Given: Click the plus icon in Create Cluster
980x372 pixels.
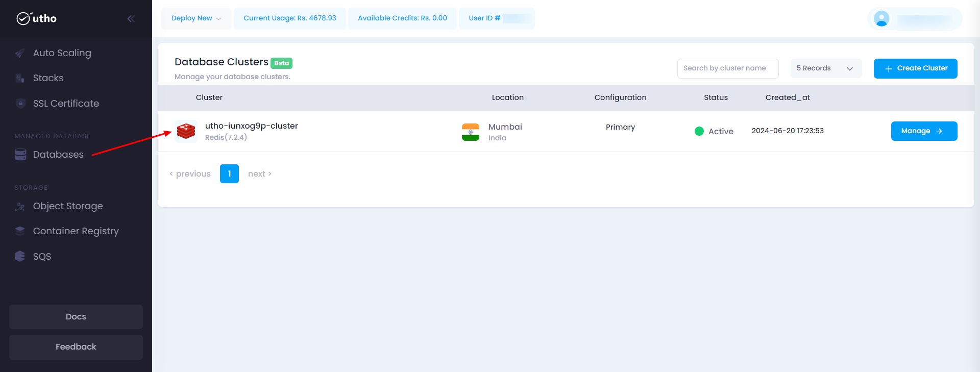Looking at the screenshot, I should point(889,69).
